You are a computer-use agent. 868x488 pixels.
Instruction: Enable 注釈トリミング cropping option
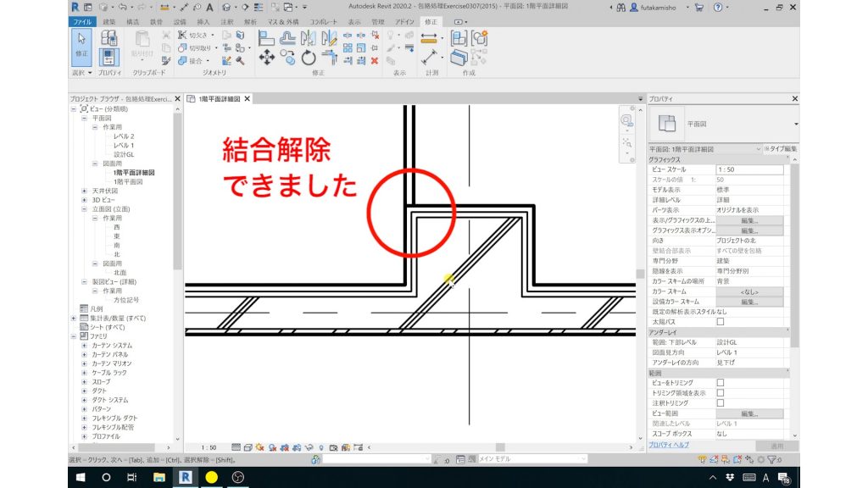point(721,402)
